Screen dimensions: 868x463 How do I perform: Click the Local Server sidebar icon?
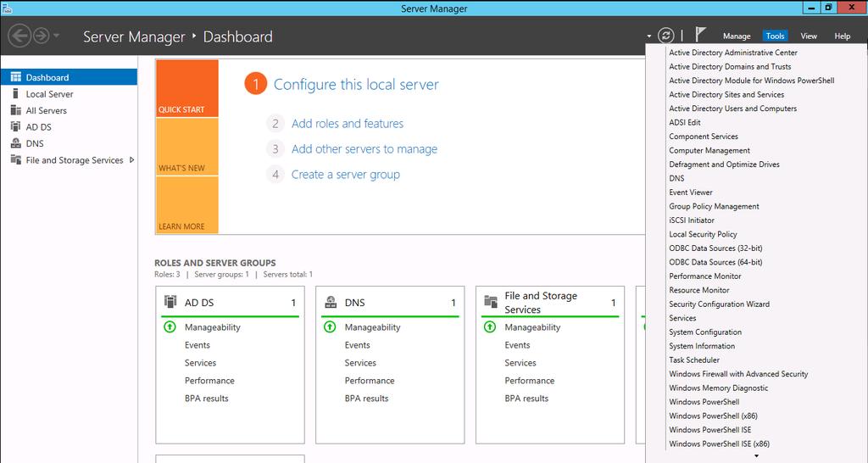click(15, 93)
